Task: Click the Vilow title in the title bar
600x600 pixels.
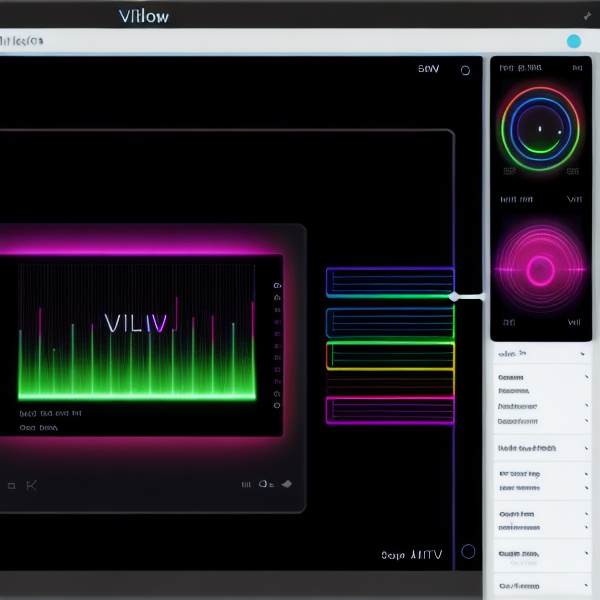Action: coord(144,16)
